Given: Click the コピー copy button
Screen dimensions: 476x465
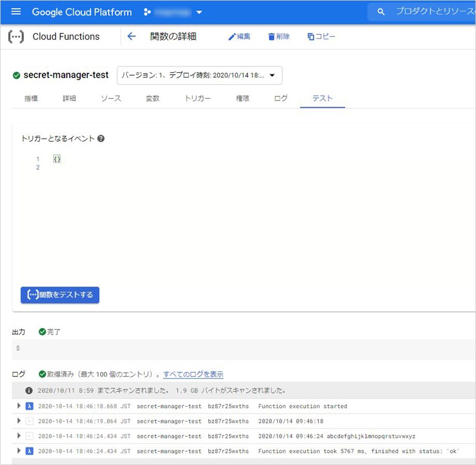Looking at the screenshot, I should point(321,36).
